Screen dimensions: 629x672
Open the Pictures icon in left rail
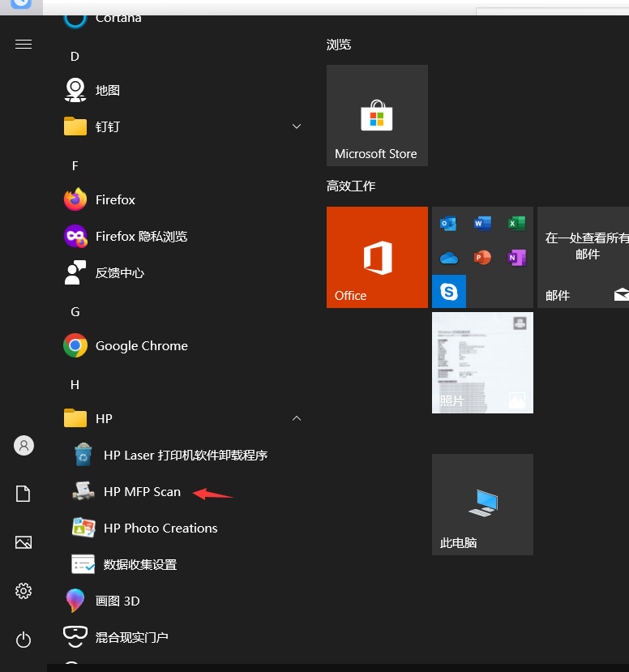pyautogui.click(x=24, y=542)
